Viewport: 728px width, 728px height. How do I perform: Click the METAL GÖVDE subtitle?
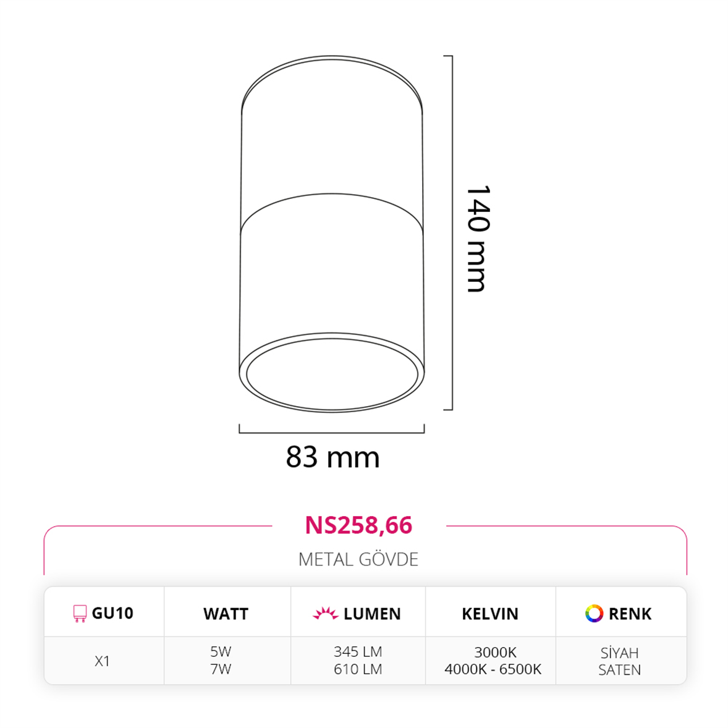tap(358, 559)
